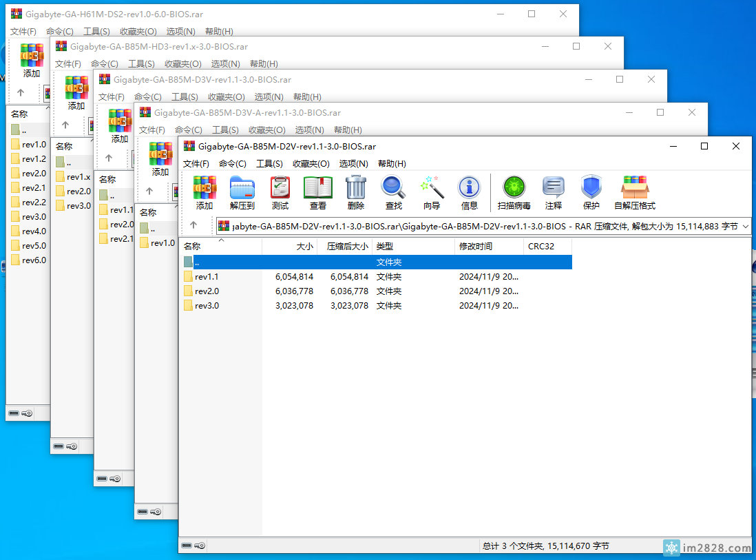The image size is (756, 560).
Task: Open 文件(F) menu in the B85M-D2V window
Action: 196,164
